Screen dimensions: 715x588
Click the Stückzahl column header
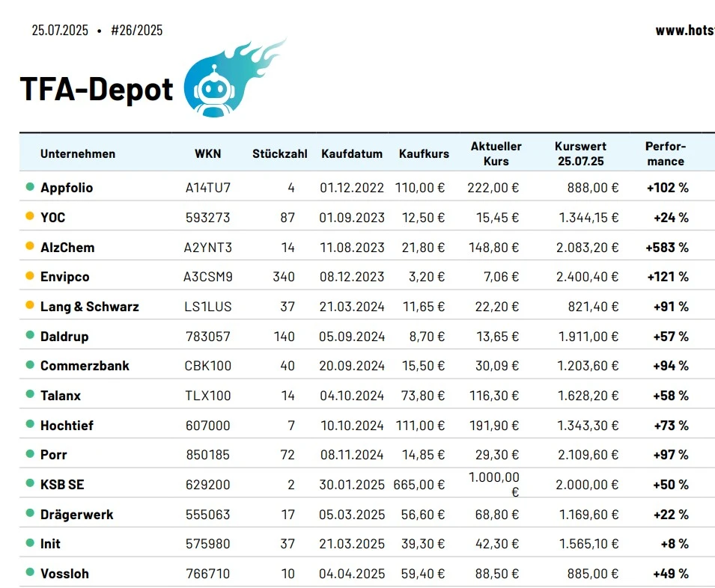tap(280, 153)
